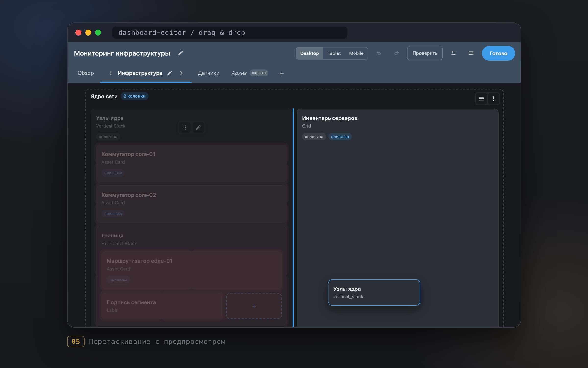Open the Обзор tab
The width and height of the screenshot is (588, 368).
click(x=86, y=73)
